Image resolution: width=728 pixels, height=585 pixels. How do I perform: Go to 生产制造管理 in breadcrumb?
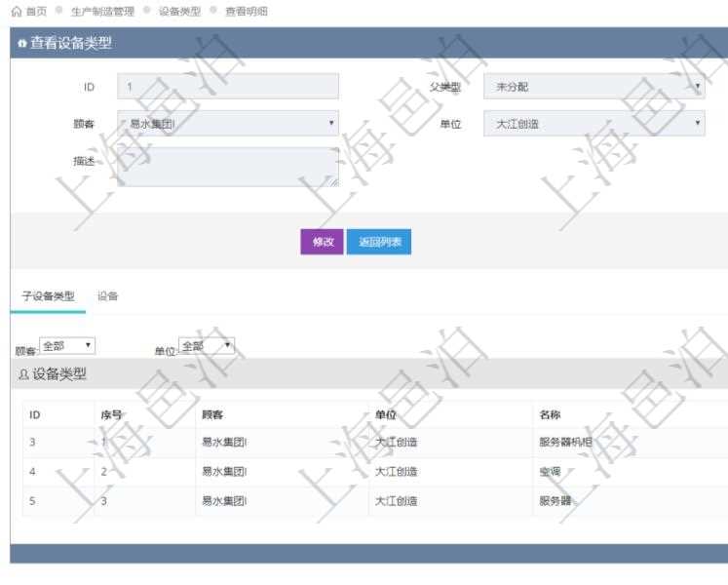[x=102, y=12]
